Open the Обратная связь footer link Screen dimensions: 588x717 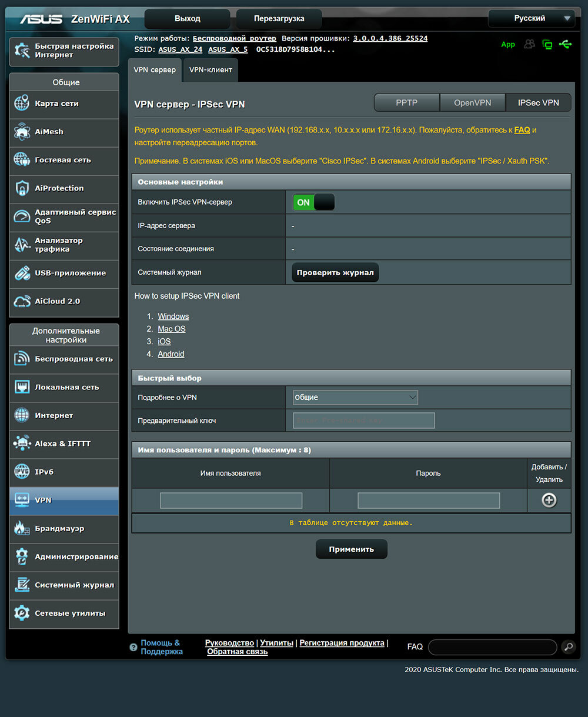[x=238, y=652]
